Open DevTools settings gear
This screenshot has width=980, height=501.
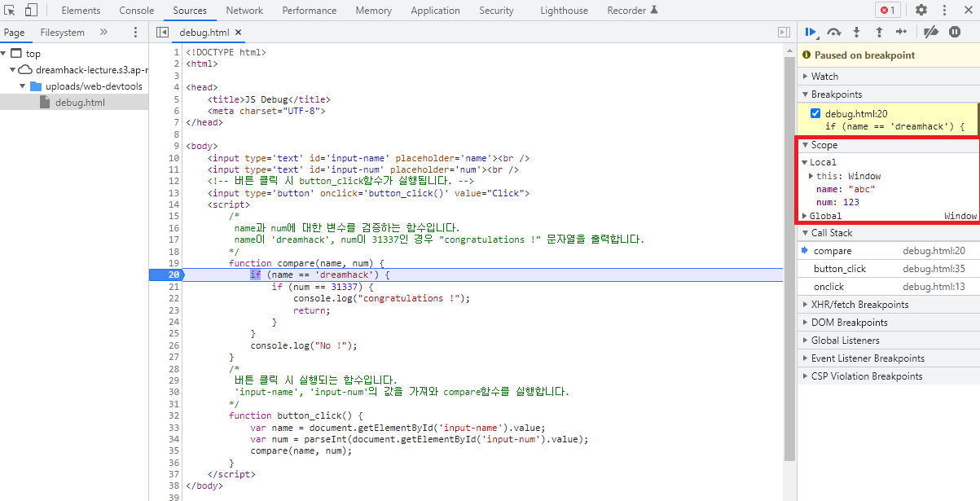[x=921, y=10]
